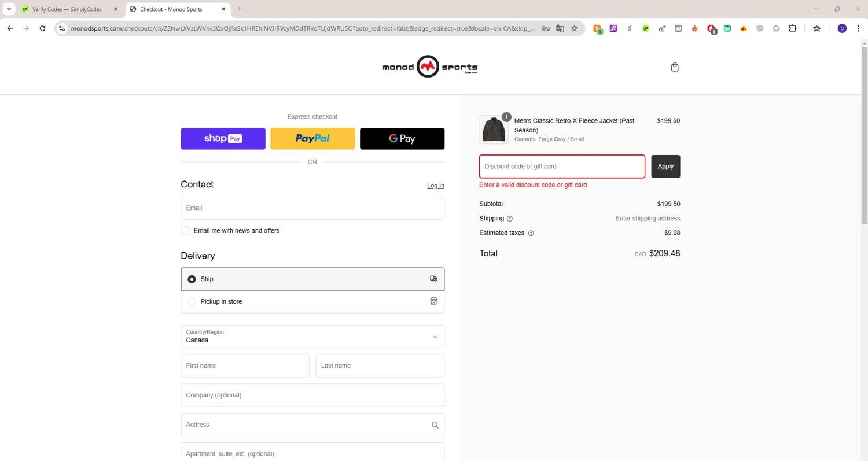Image resolution: width=868 pixels, height=461 pixels.
Task: Show estimated taxes info icon
Action: tap(531, 233)
